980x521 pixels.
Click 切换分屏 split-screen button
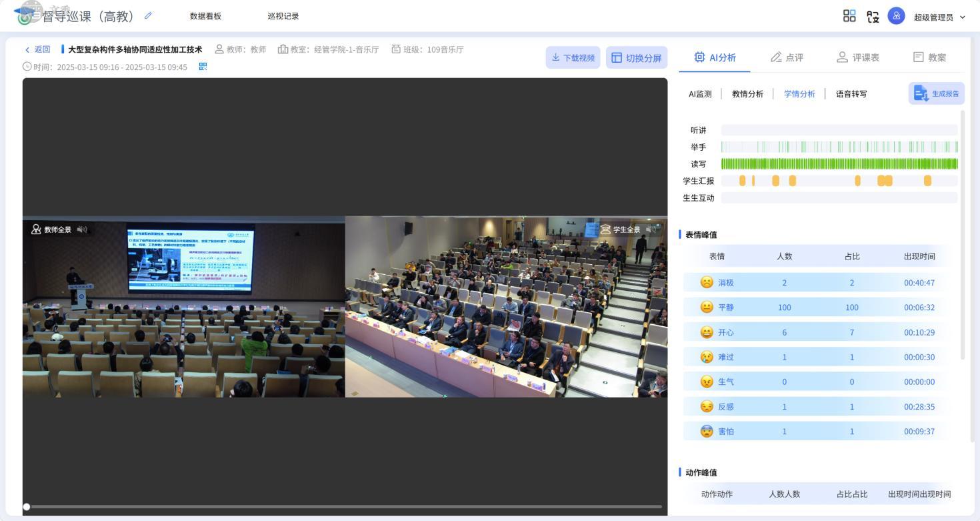[636, 58]
